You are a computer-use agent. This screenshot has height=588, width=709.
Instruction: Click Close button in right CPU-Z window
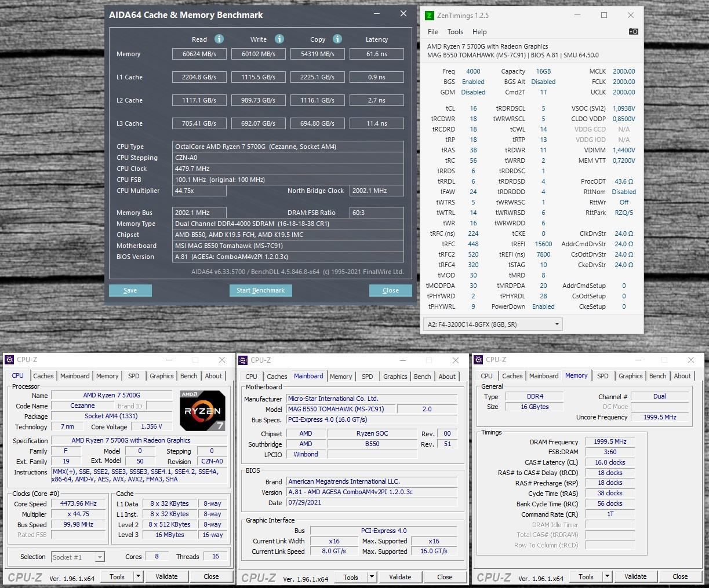pyautogui.click(x=680, y=576)
